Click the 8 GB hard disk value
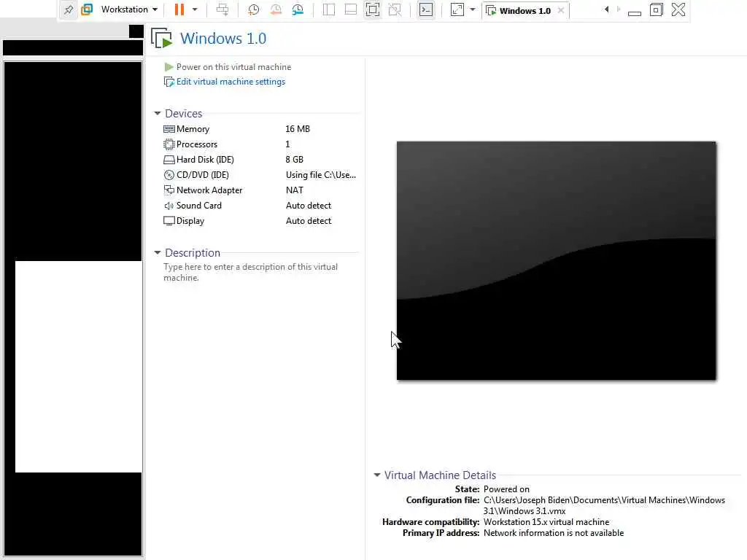The image size is (747, 560). 295,160
